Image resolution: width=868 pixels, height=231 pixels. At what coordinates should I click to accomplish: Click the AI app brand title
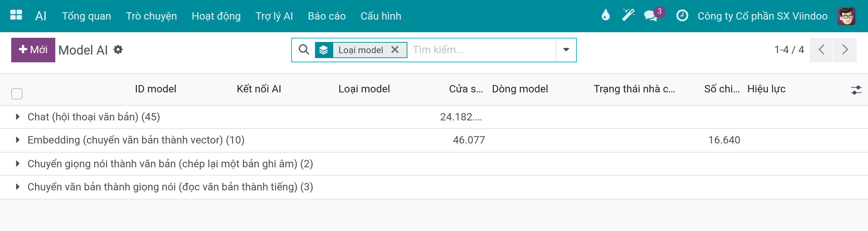(x=41, y=16)
